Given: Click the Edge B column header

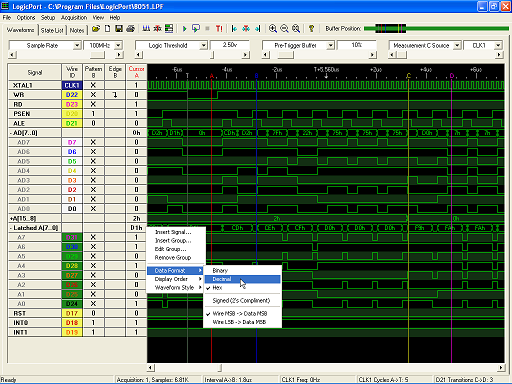Looking at the screenshot, I should click(115, 72).
